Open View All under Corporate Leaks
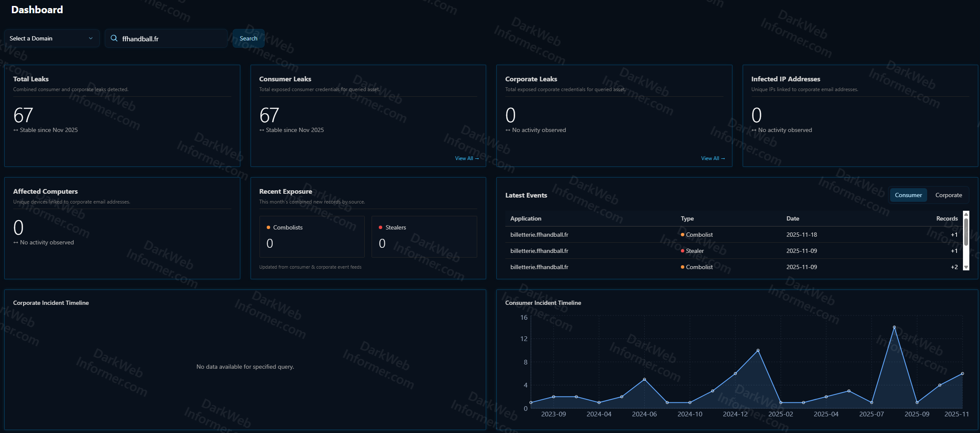980x433 pixels. point(712,158)
